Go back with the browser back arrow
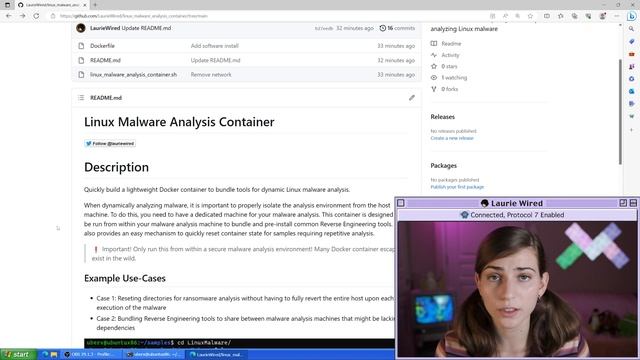This screenshot has width=640, height=360. point(9,16)
